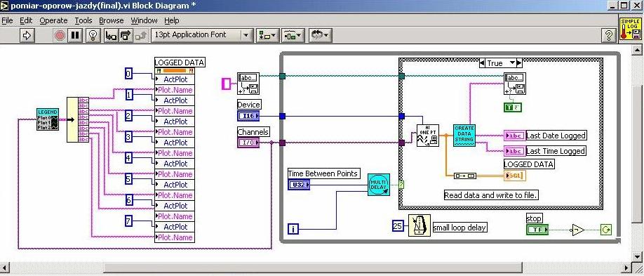
Task: Select the MULTI DELAY subVI node
Action: pos(379,185)
